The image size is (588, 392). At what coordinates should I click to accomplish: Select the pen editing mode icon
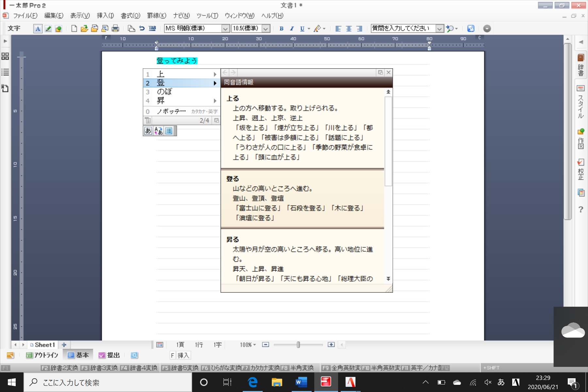48,28
